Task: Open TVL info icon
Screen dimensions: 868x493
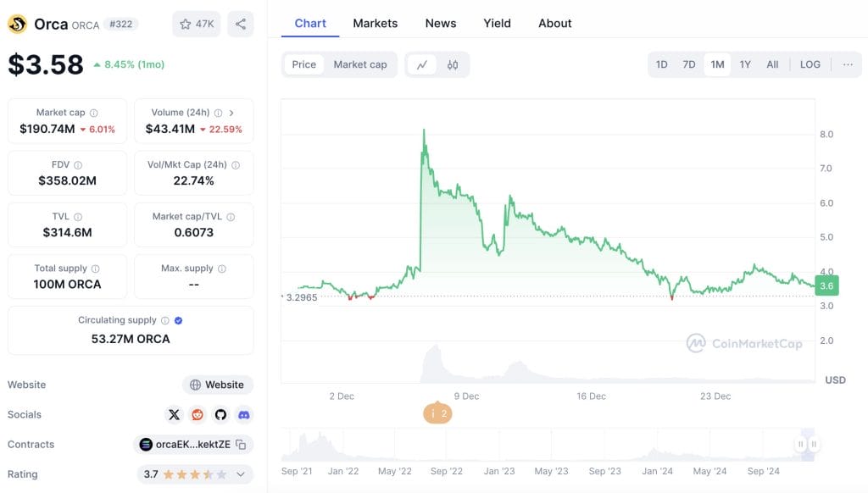Action: 78,217
